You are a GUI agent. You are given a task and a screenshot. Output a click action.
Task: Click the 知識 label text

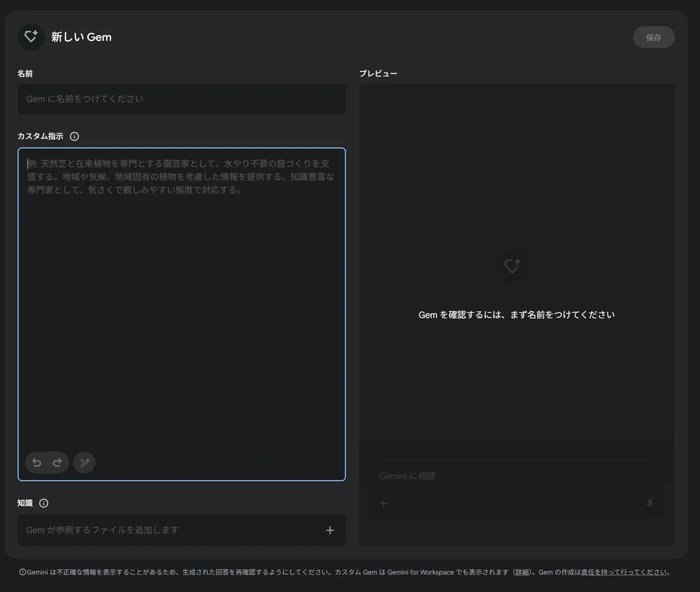(25, 503)
